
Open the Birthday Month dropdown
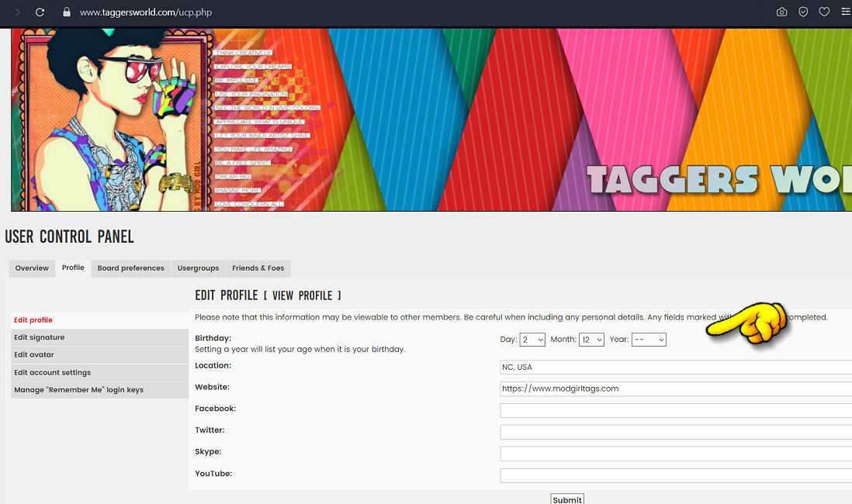tap(592, 340)
